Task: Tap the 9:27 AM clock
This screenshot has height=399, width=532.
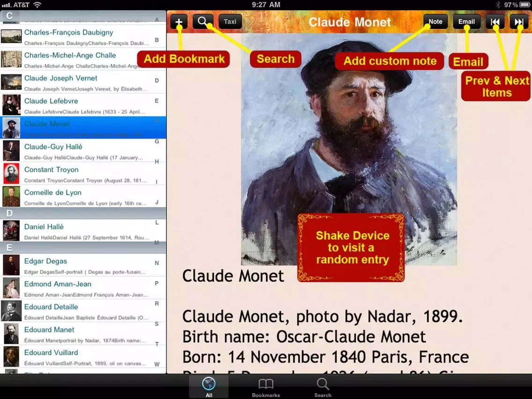Action: pos(266,5)
